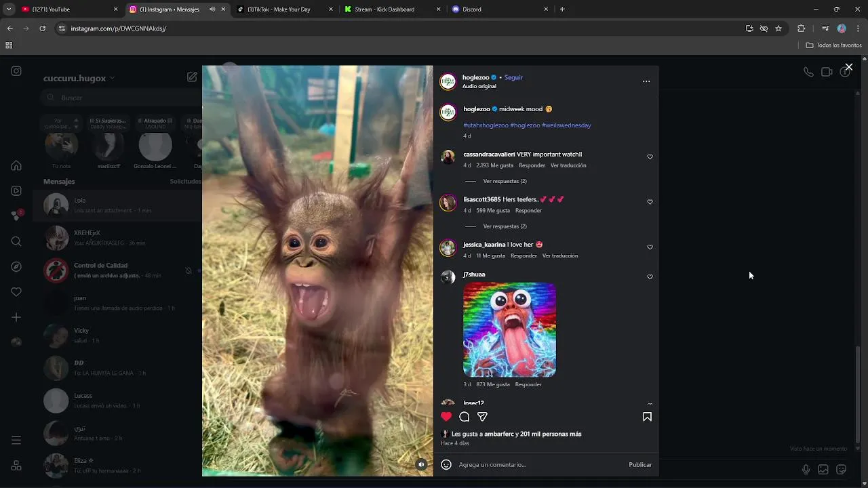Open chat with Lola
Screen dimensions: 868x488
(117, 205)
